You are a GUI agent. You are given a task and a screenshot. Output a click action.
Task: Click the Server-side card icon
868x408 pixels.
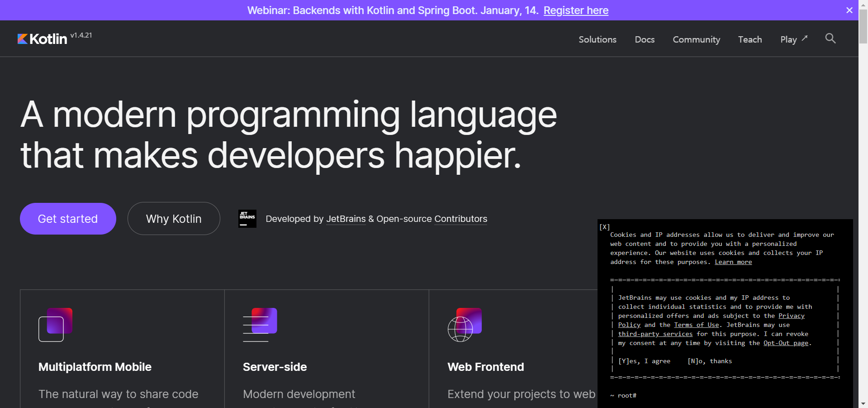[260, 325]
